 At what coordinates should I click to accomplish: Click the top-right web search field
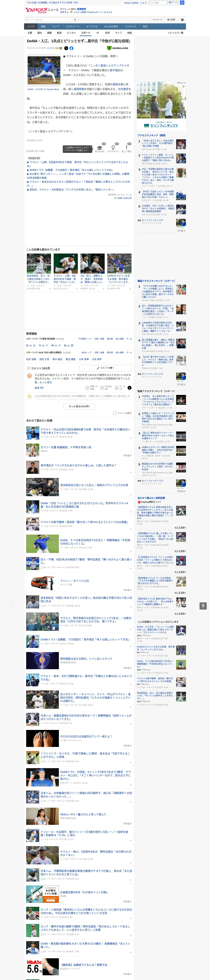click(157, 3)
